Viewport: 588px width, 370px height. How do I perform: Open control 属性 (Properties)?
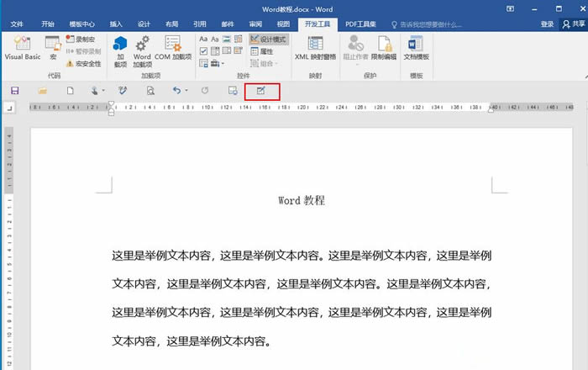[x=262, y=51]
